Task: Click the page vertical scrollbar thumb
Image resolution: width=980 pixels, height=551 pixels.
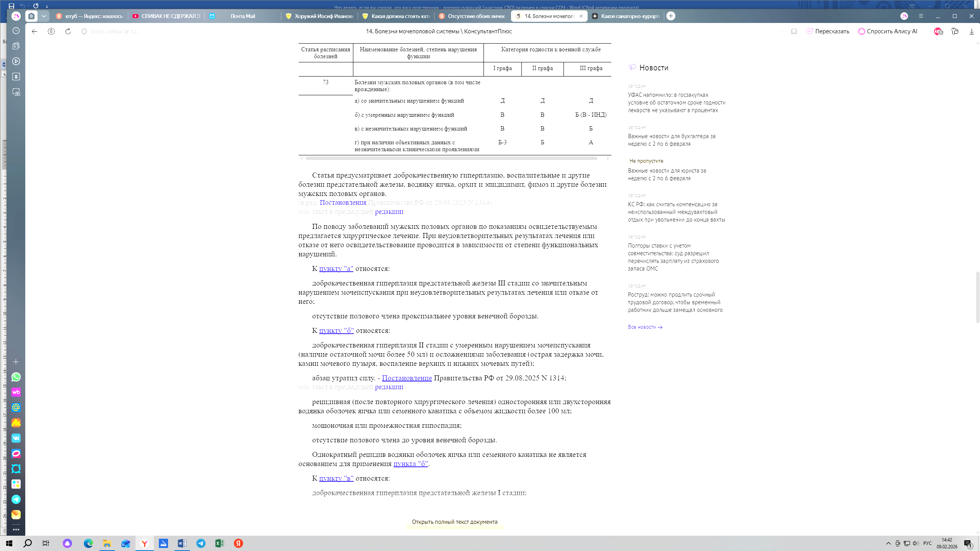Action: [977, 297]
